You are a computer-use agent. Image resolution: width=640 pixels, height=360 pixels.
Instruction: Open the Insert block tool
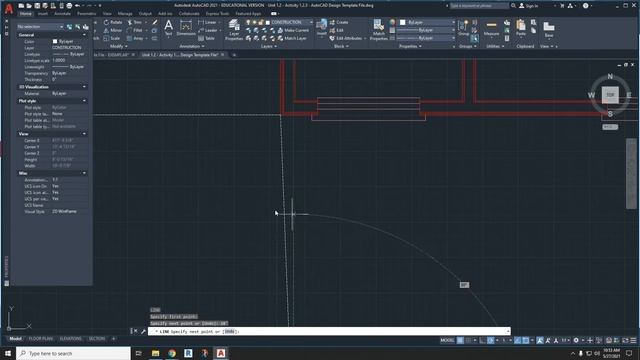click(x=322, y=28)
